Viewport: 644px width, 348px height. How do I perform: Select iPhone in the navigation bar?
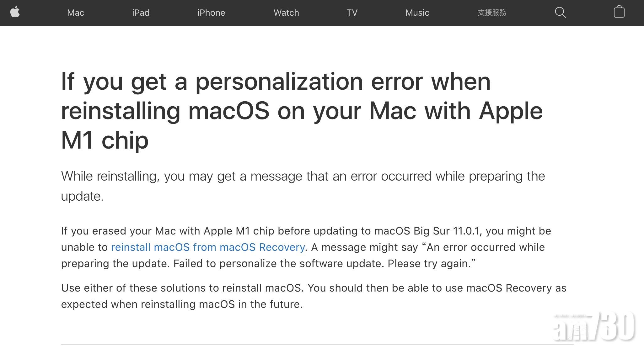coord(211,13)
